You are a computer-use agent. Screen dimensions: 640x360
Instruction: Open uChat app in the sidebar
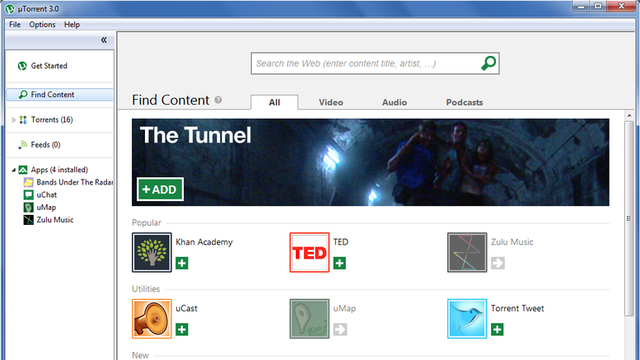pyautogui.click(x=47, y=195)
